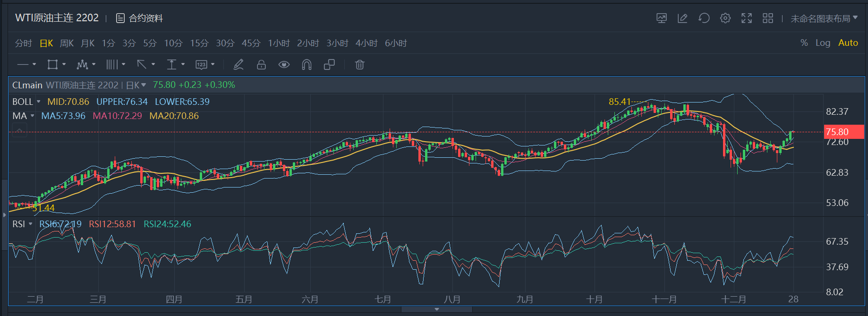This screenshot has height=316, width=868.
Task: Select the magnet snap tool
Action: point(306,65)
